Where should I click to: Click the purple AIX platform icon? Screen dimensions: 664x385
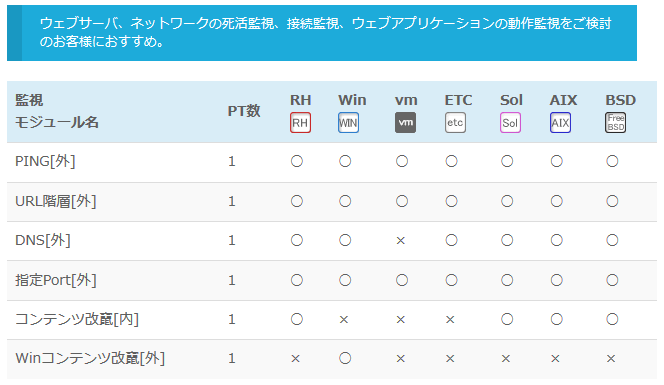[560, 123]
